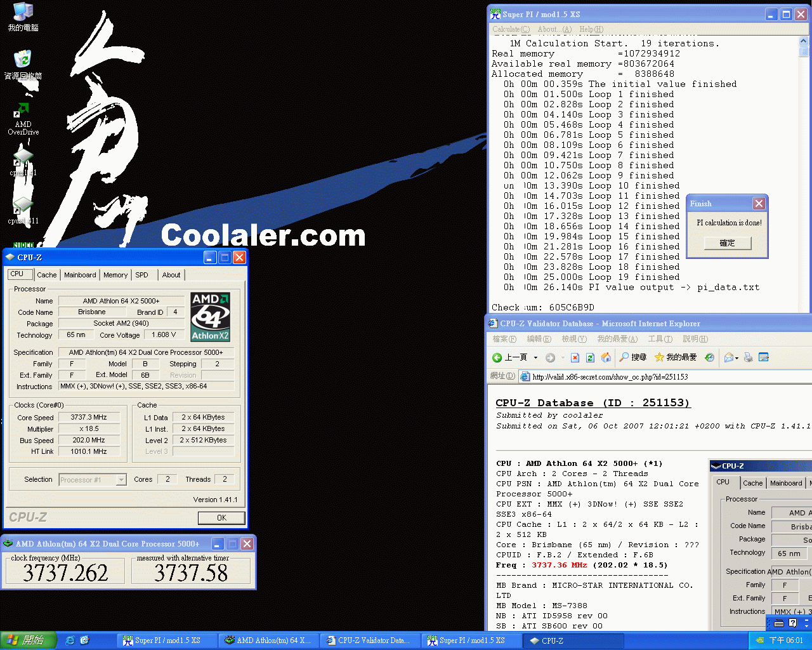
Task: Click the Core Voltage value 1.608 V
Action: coord(164,335)
